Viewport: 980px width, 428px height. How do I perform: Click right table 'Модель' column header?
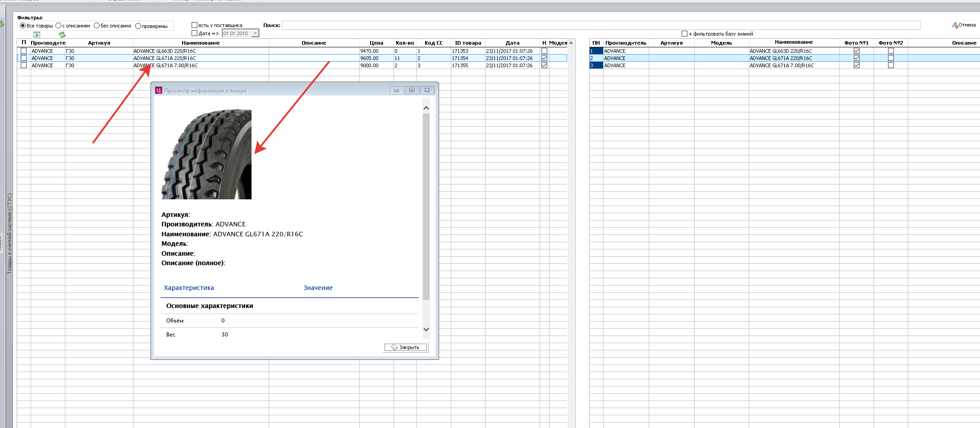click(722, 43)
